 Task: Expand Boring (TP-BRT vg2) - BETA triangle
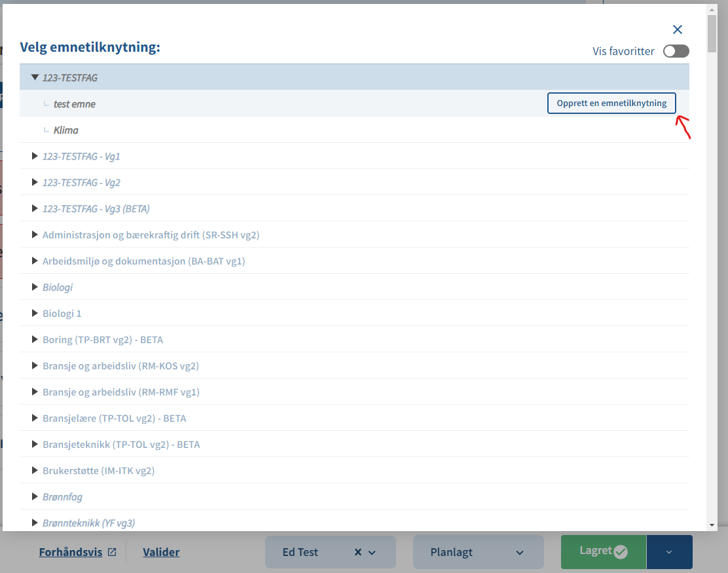35,339
